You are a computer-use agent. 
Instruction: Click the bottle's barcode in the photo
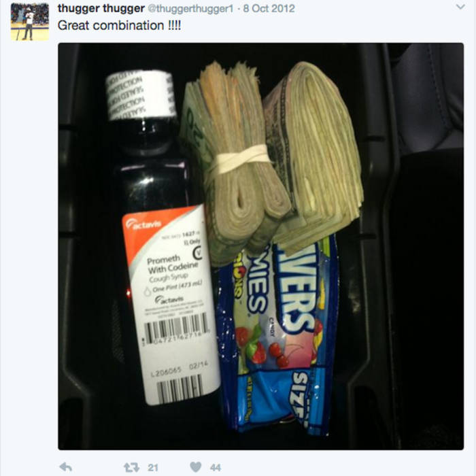pyautogui.click(x=176, y=329)
